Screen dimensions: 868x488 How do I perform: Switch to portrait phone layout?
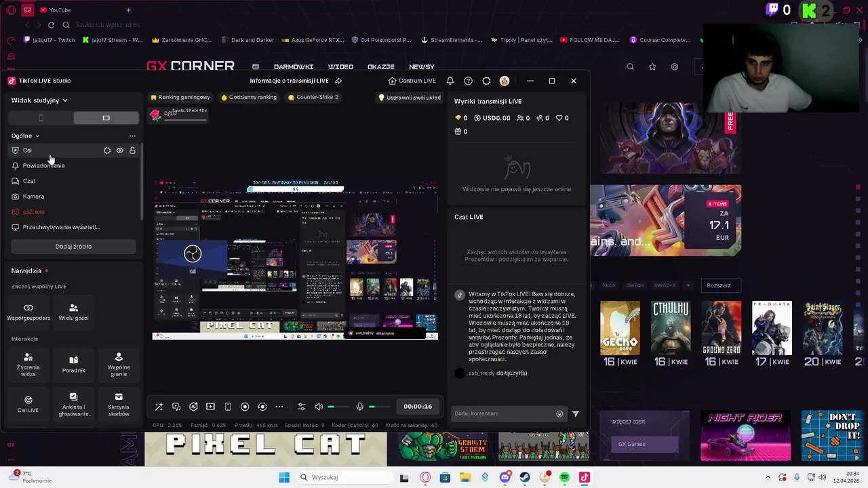tap(41, 118)
